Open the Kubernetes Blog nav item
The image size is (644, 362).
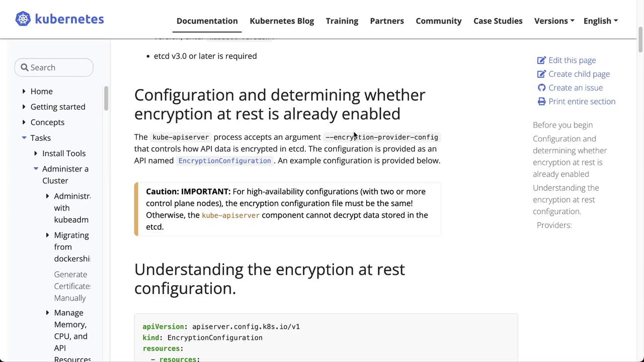click(282, 21)
